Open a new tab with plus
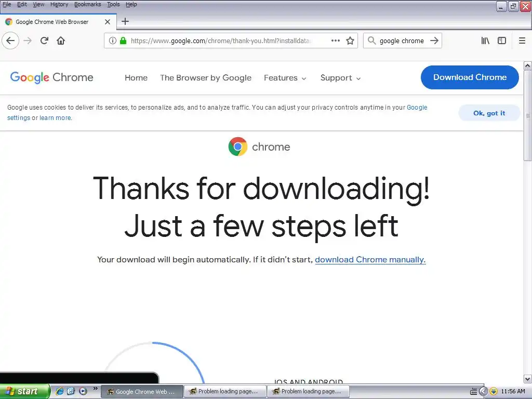 coord(125,21)
